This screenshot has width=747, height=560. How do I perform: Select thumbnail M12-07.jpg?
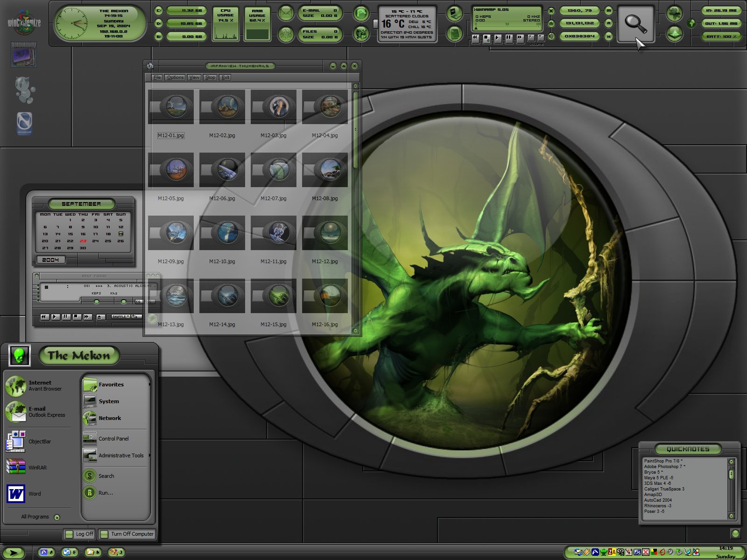[x=274, y=170]
